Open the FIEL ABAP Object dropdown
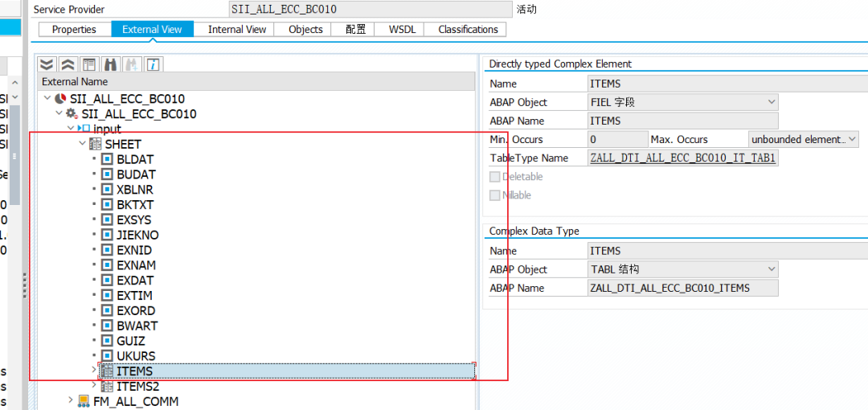 772,102
